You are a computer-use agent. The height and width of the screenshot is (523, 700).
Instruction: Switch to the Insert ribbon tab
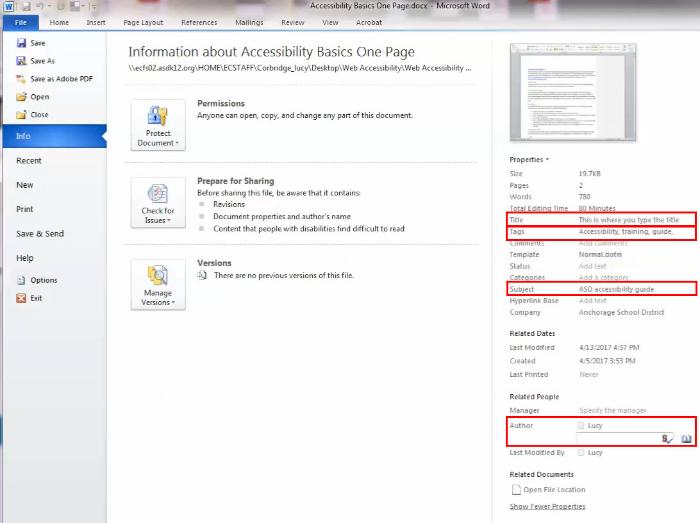point(96,22)
